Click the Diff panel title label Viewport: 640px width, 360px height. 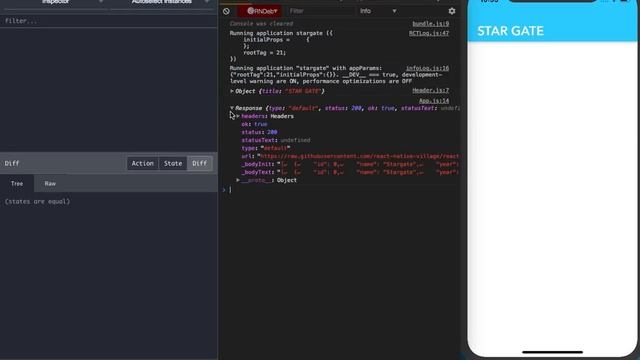point(12,163)
